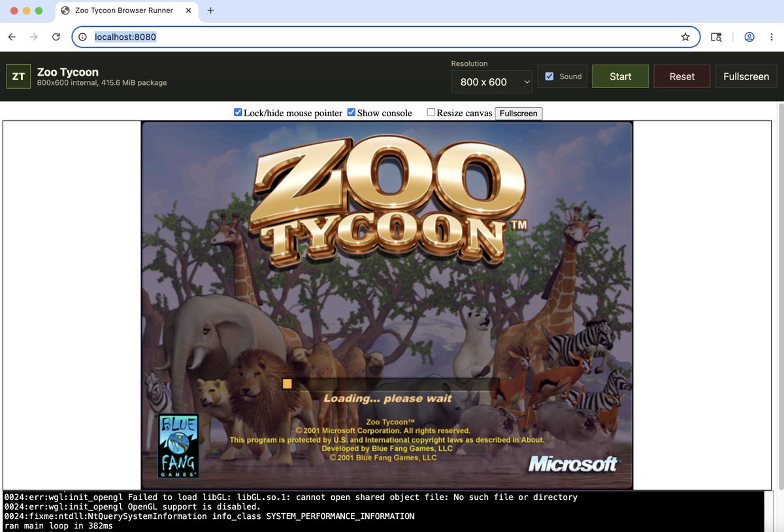Click the NtQuerySystemInformation console line
The height and width of the screenshot is (532, 784).
tap(210, 516)
